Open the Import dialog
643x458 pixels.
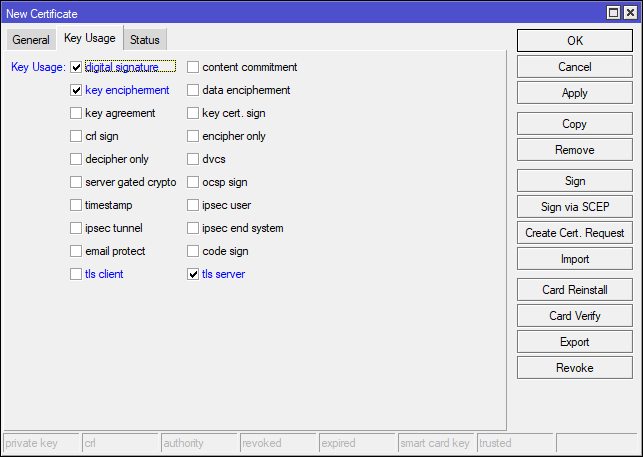point(575,259)
